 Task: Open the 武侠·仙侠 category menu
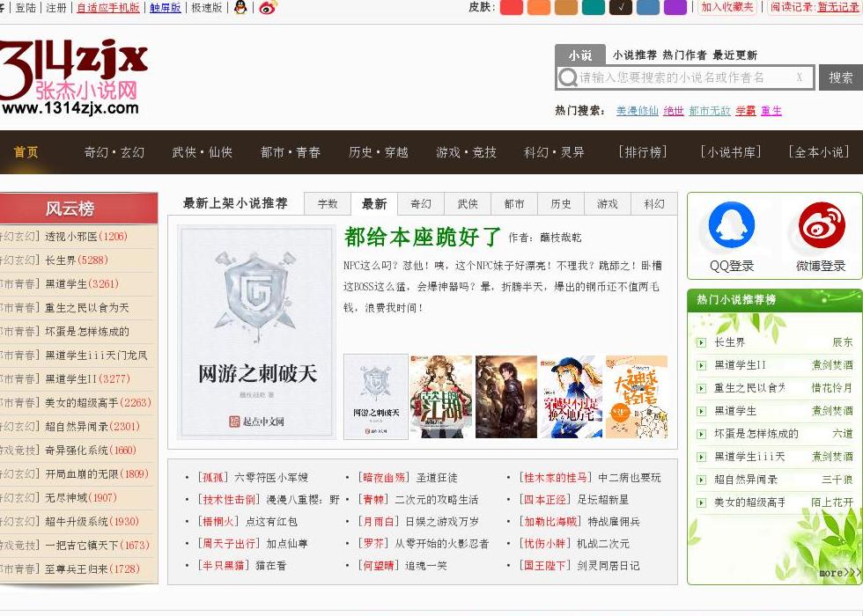pos(202,152)
